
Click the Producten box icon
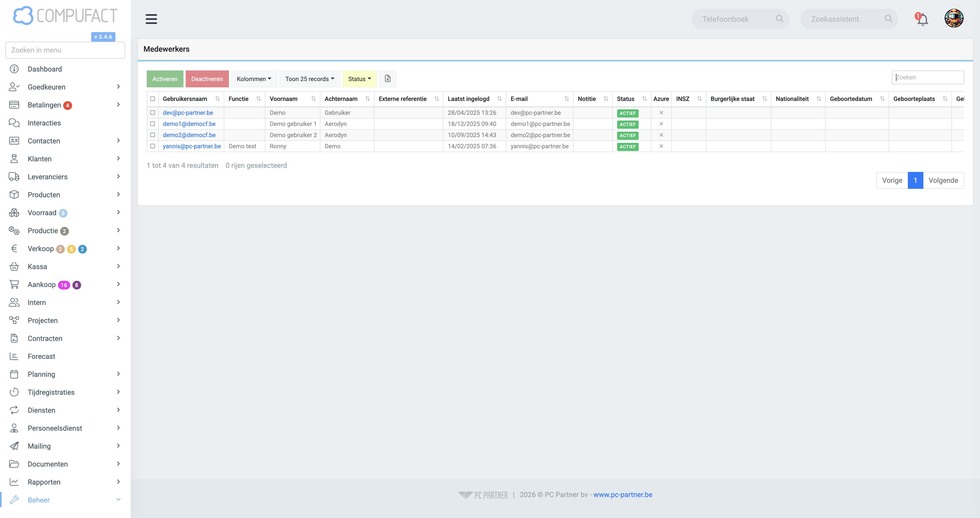[x=14, y=195]
